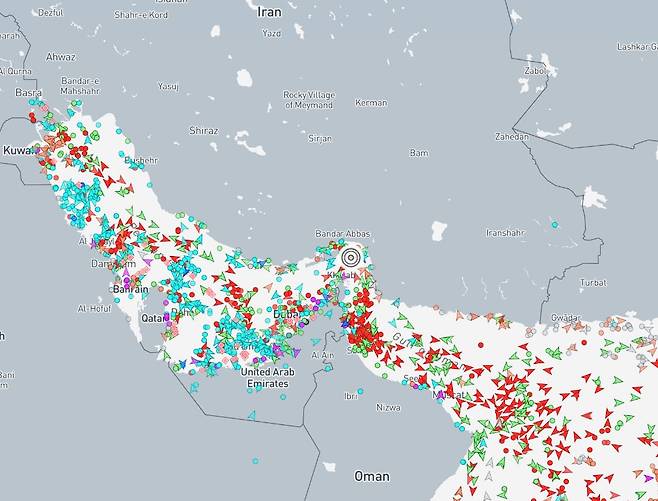This screenshot has width=658, height=501.
Task: Click the Bam city label
Action: tap(418, 153)
